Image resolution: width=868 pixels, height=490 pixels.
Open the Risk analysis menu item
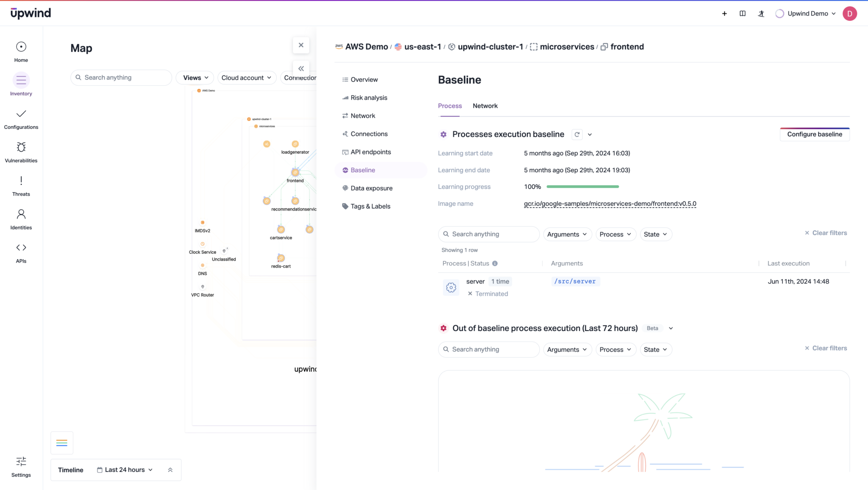[369, 97]
